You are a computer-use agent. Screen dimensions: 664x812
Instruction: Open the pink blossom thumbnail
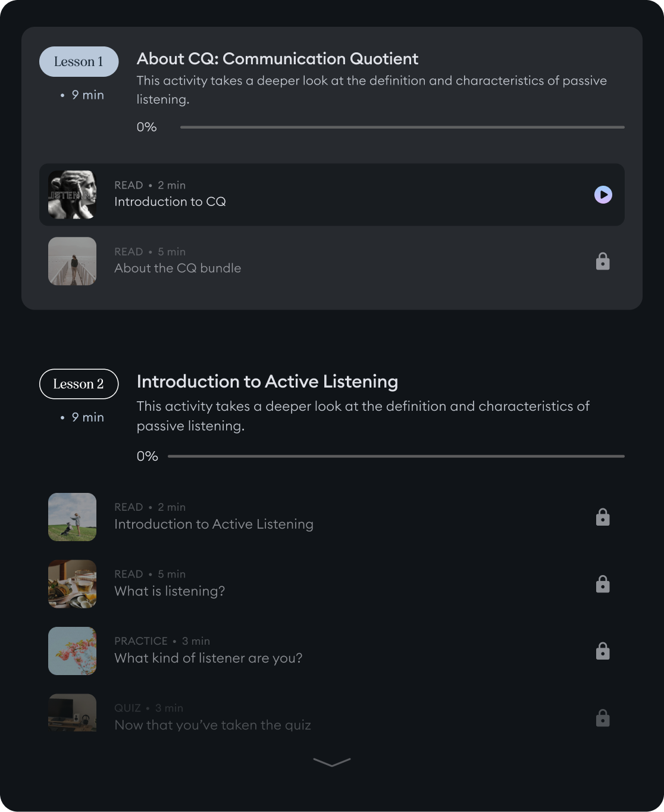pos(72,651)
